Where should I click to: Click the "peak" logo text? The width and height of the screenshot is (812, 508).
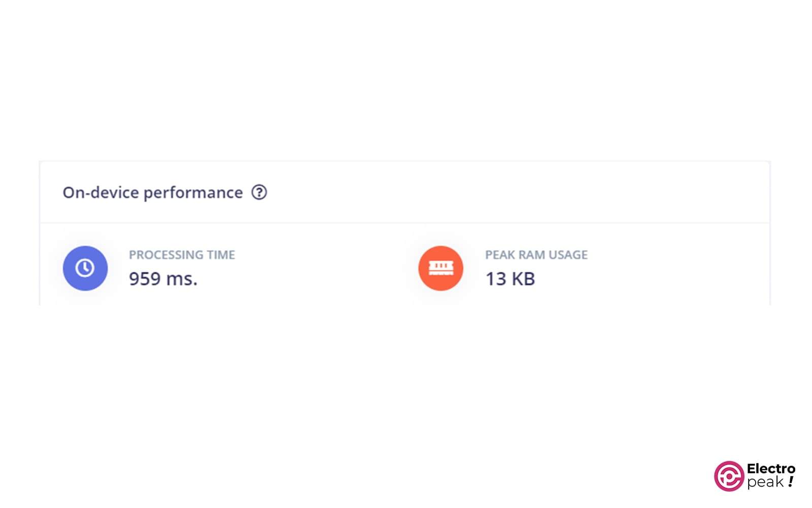pyautogui.click(x=765, y=482)
